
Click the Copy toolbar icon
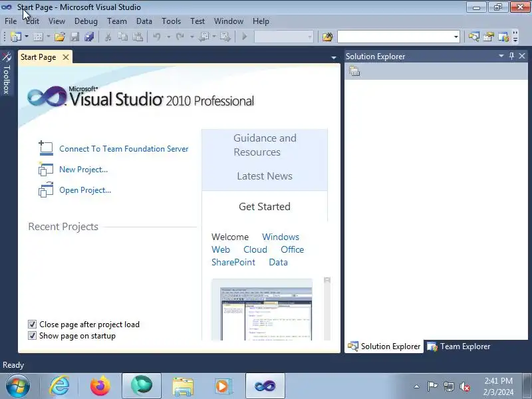[x=122, y=37]
